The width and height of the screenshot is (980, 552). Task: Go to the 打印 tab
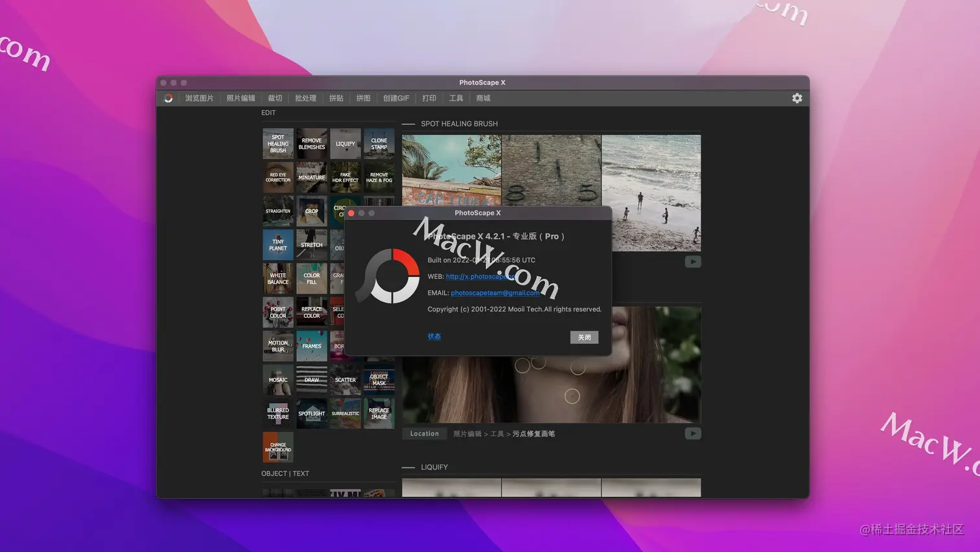click(429, 98)
